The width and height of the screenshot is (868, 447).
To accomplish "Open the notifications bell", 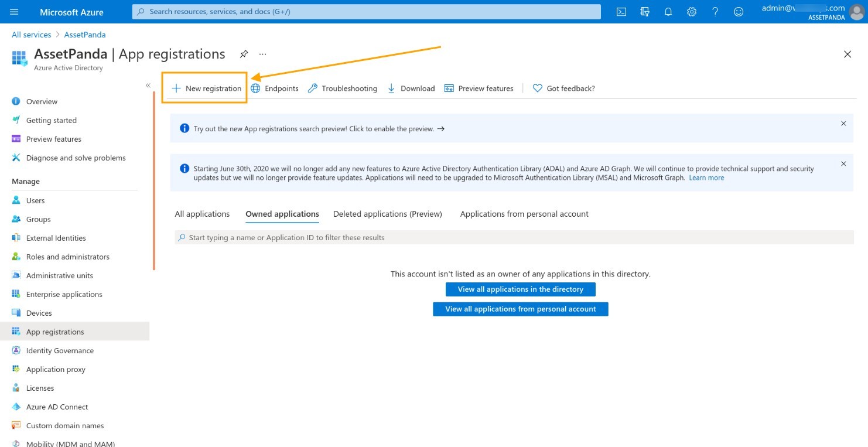I will point(668,12).
